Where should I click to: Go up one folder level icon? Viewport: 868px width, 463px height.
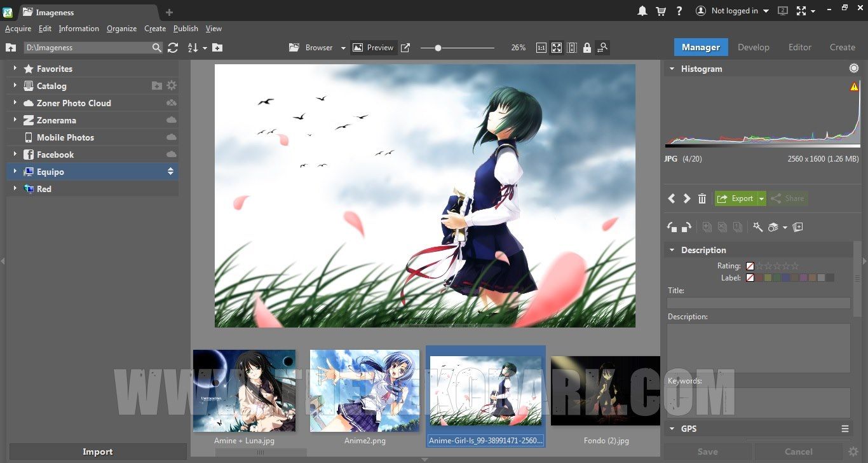(x=11, y=48)
